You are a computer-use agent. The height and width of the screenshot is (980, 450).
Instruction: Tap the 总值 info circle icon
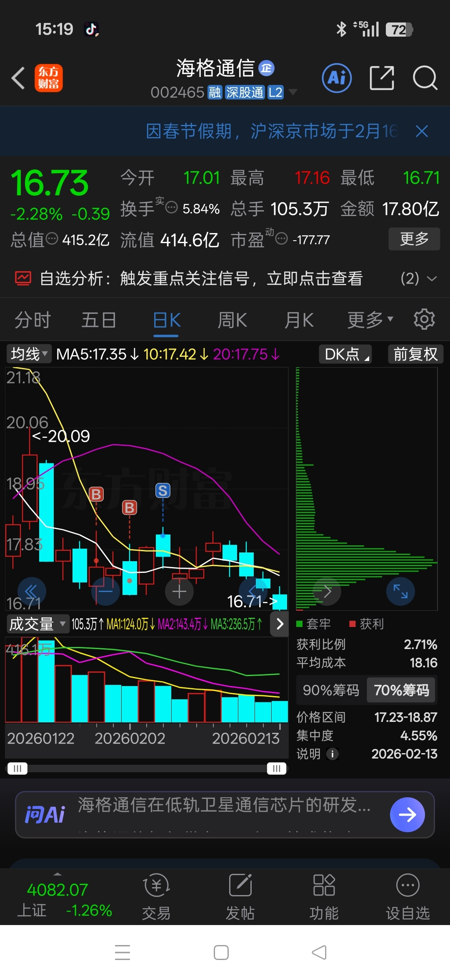[x=52, y=239]
